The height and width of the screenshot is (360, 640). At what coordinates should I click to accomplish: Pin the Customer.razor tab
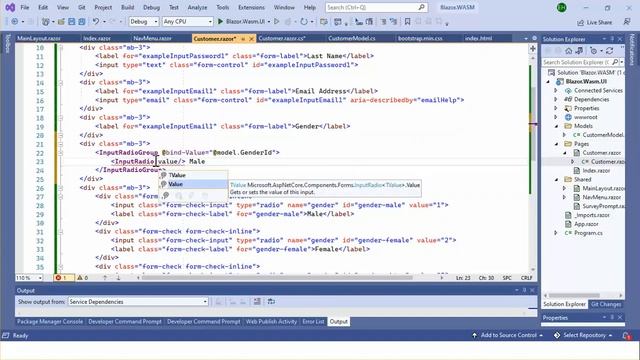click(243, 39)
